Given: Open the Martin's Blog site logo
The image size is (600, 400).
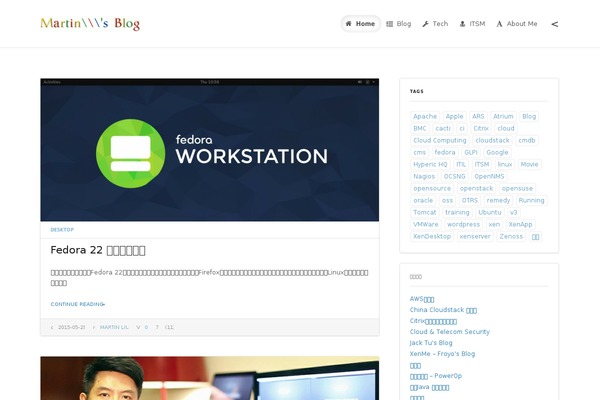Looking at the screenshot, I should click(x=90, y=23).
